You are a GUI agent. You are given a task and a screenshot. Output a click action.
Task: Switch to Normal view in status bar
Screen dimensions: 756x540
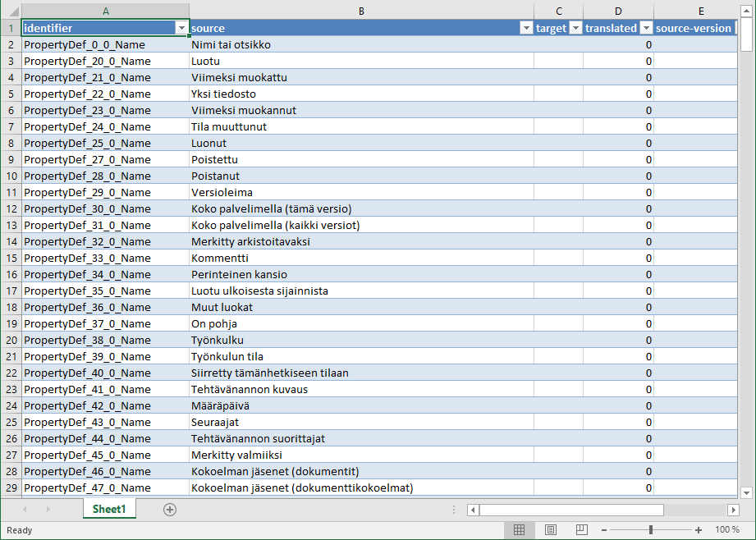(519, 530)
